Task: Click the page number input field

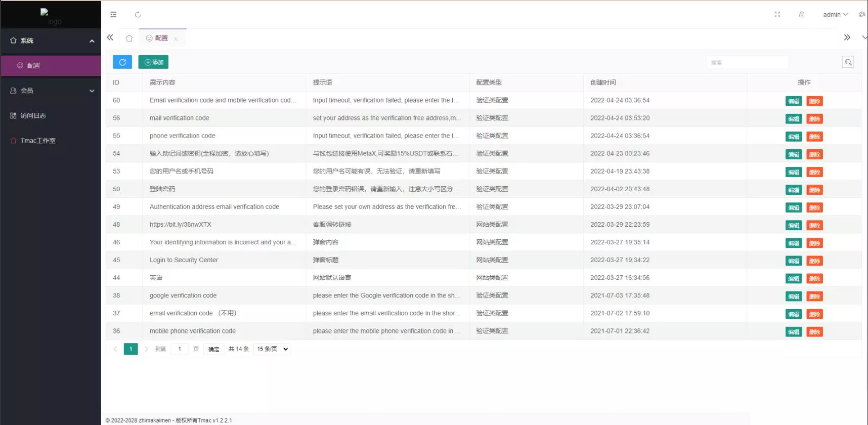Action: [180, 349]
